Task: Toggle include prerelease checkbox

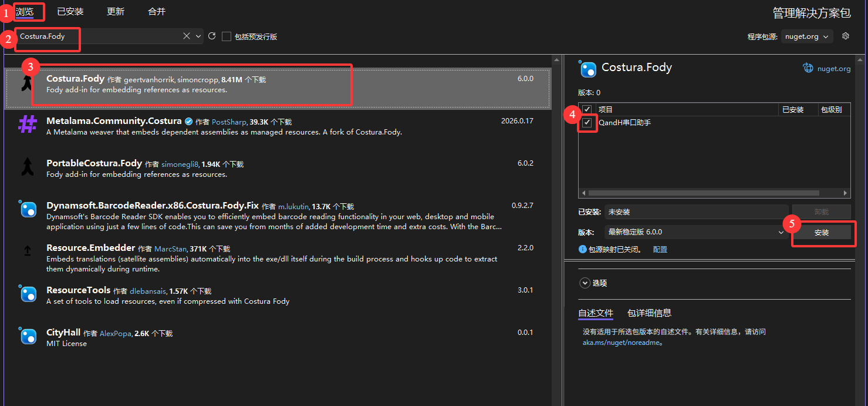Action: click(x=227, y=36)
